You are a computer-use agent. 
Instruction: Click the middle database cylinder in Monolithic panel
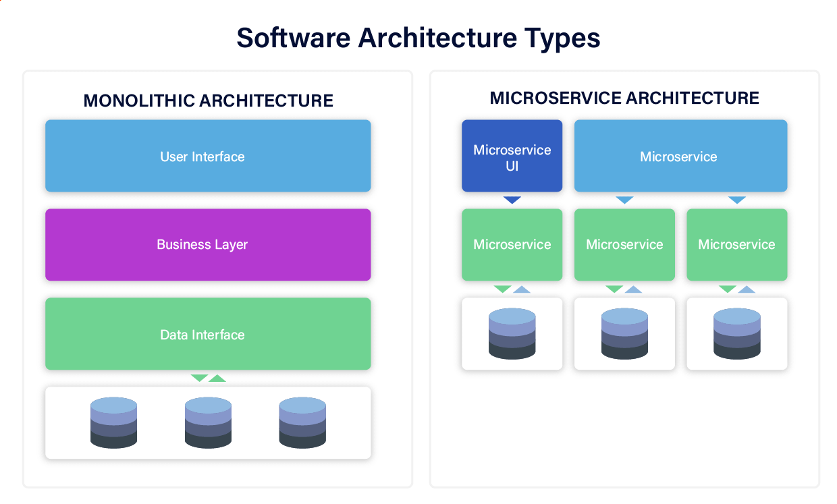click(208, 423)
